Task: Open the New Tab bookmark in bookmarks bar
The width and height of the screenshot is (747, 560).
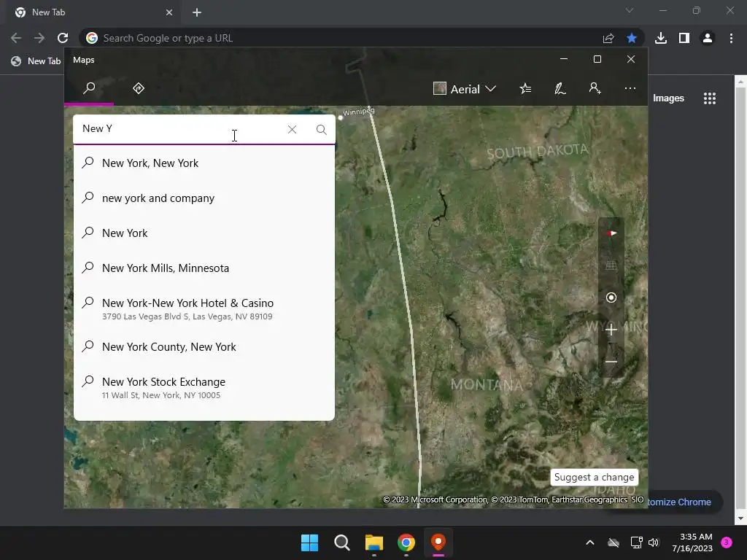Action: pyautogui.click(x=36, y=61)
